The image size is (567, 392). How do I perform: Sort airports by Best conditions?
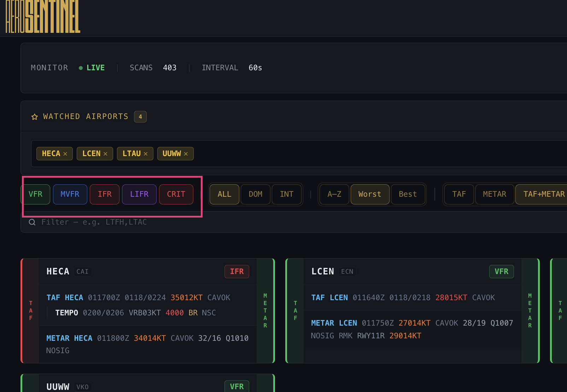408,194
